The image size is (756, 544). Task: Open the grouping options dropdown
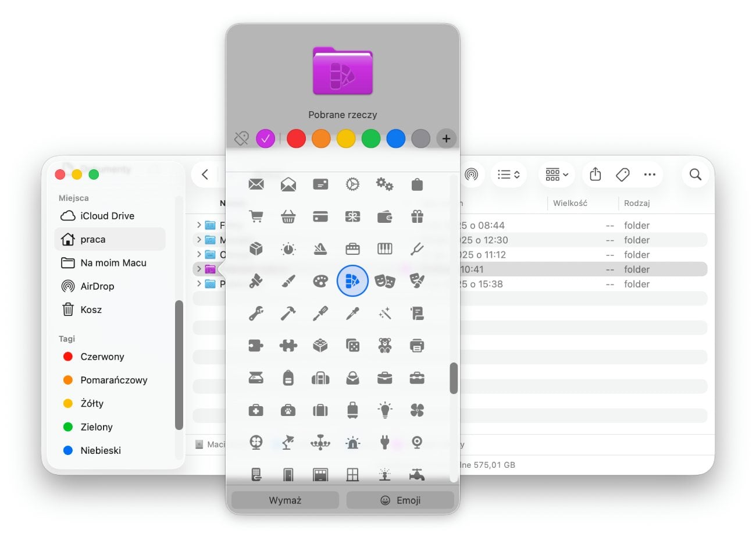pos(557,174)
